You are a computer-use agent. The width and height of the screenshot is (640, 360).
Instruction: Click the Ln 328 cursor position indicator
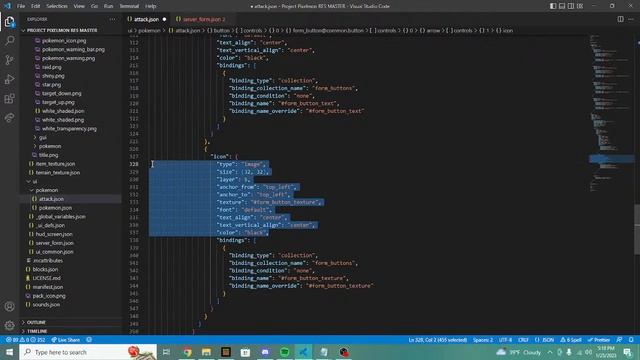point(438,340)
